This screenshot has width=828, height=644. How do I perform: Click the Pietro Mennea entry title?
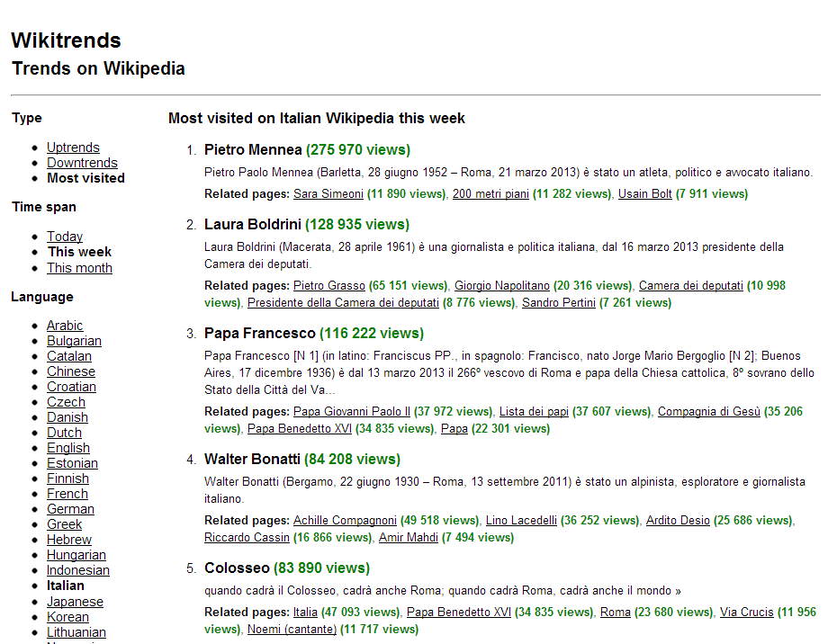(x=253, y=149)
